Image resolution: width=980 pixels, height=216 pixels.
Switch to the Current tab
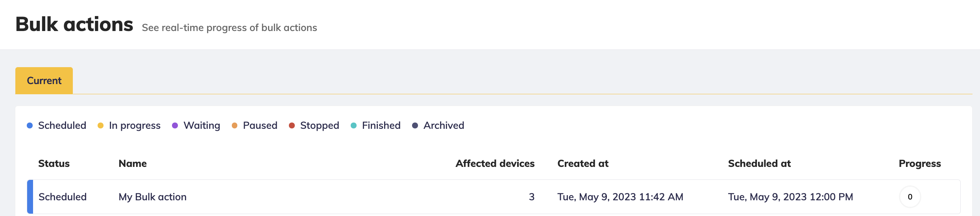44,81
